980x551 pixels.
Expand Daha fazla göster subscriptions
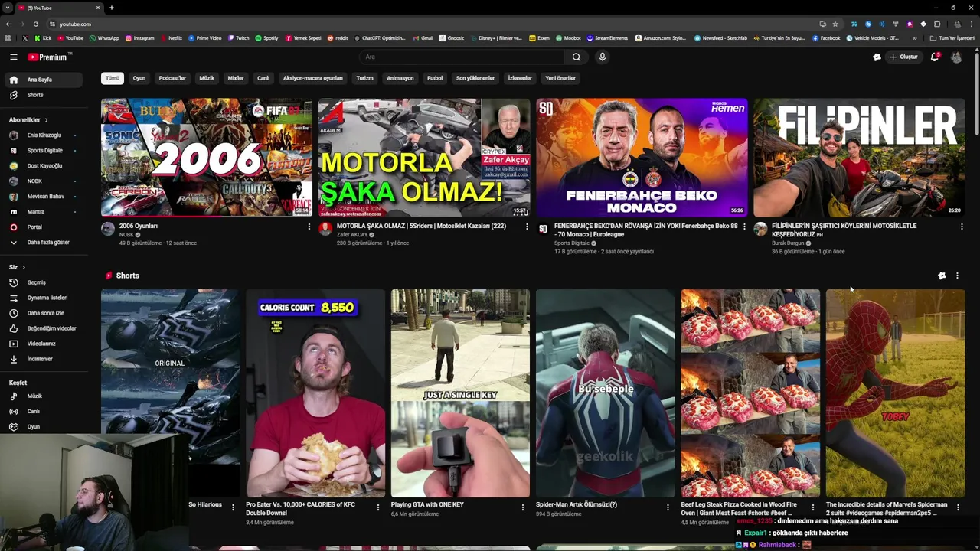pos(42,243)
